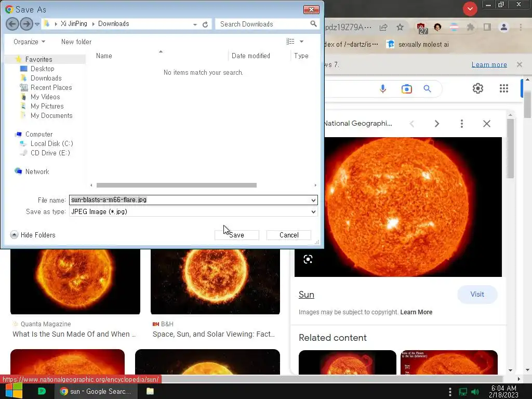The width and height of the screenshot is (532, 399).
Task: Search inside image with Lens icon
Action: [308, 260]
